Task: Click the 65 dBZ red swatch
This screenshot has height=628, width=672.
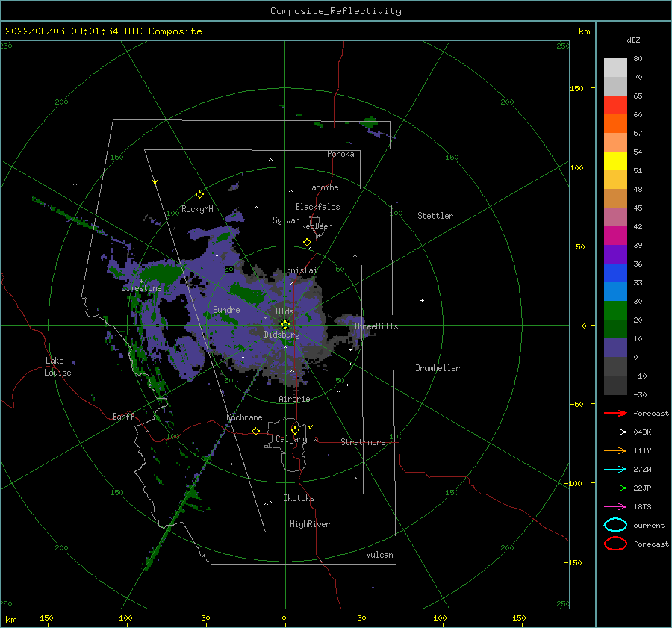Action: [615, 105]
